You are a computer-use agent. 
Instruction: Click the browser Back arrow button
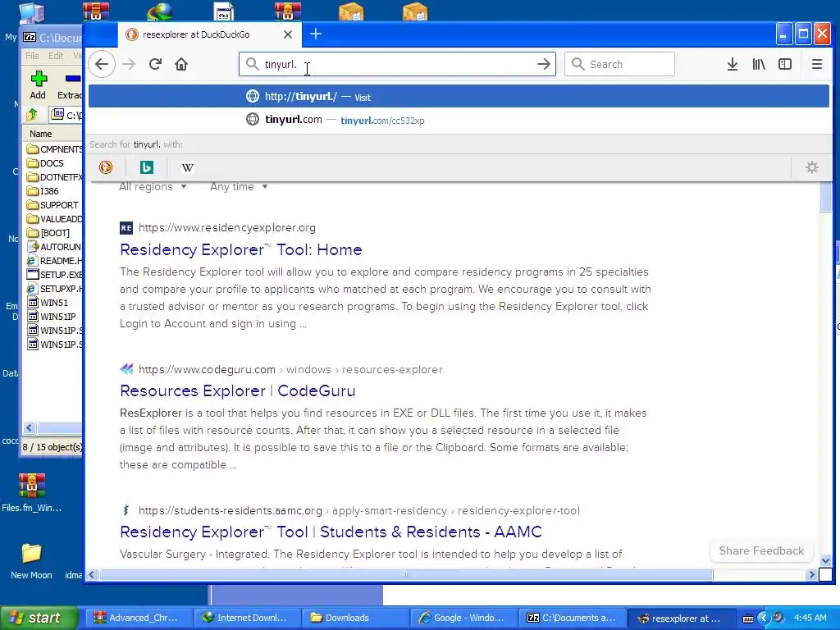coord(102,64)
